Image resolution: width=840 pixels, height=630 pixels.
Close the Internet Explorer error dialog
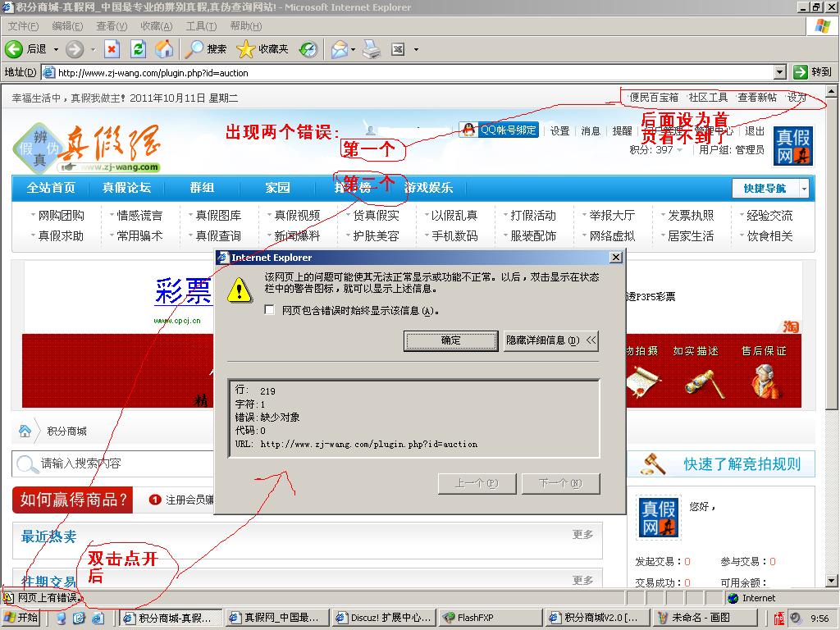(x=616, y=258)
